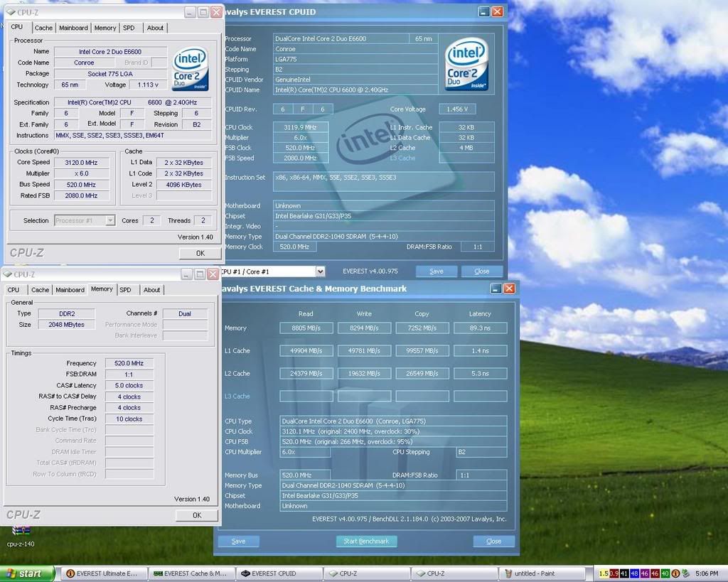The image size is (728, 582).
Task: Activate the untitled - Paint taskbar button
Action: pos(544,573)
